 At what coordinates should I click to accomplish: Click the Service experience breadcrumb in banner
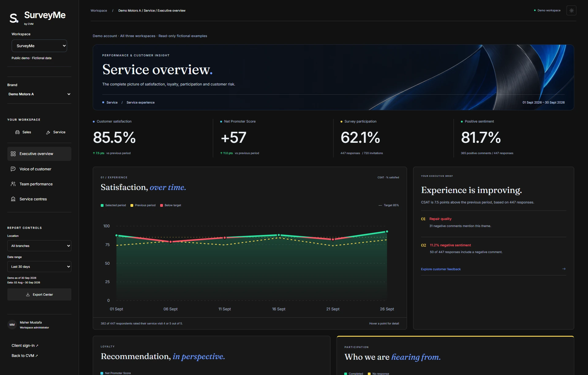[141, 102]
